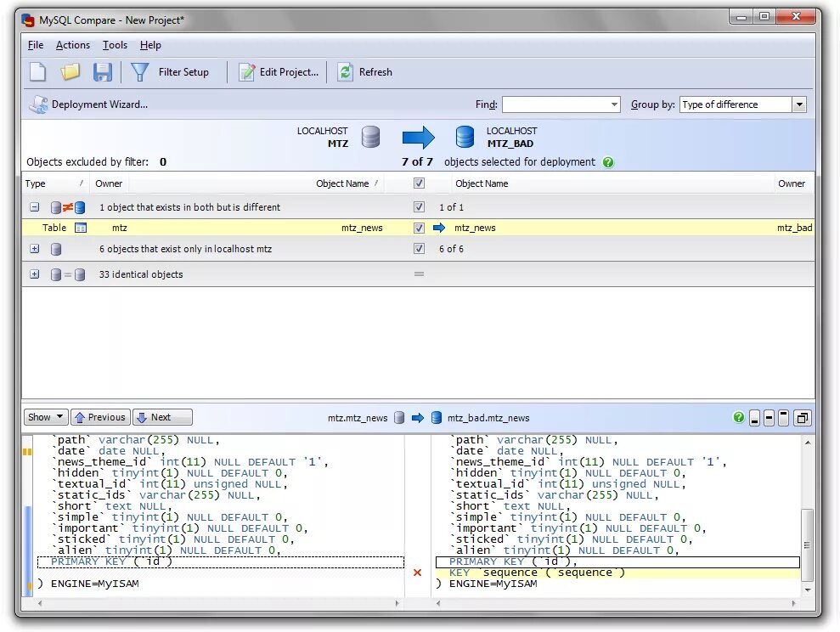
Task: Click red X difference marker
Action: click(x=417, y=573)
